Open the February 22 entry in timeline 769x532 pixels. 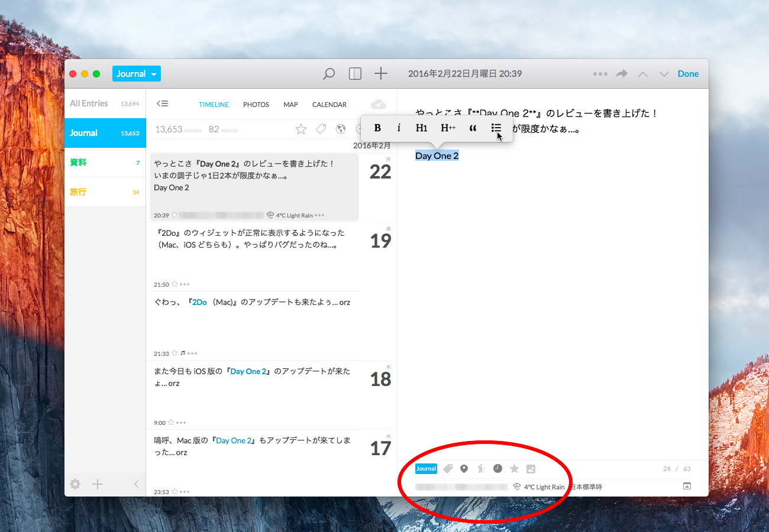tap(254, 187)
